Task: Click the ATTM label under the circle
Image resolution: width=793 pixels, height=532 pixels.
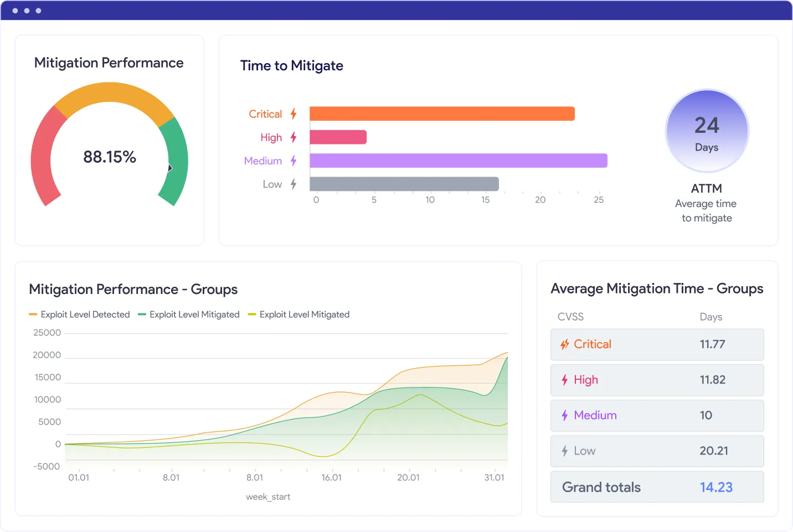Action: tap(707, 188)
